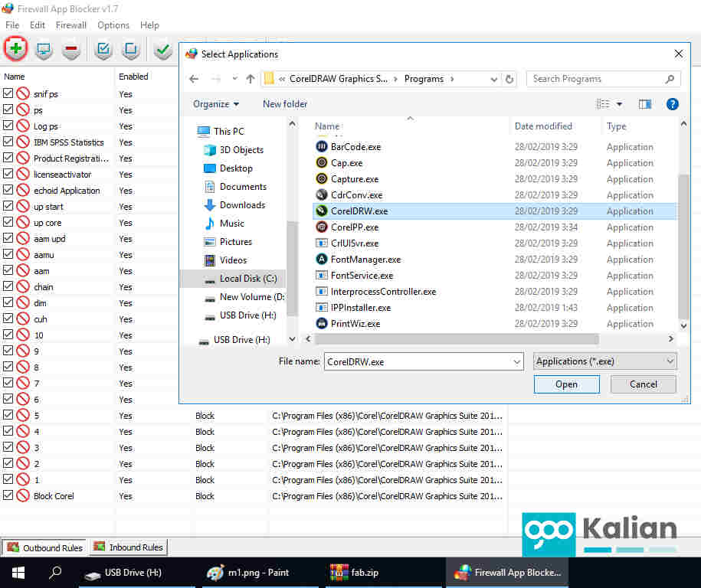Click the empty blue box toolbar icon
This screenshot has height=588, width=701.
130,49
